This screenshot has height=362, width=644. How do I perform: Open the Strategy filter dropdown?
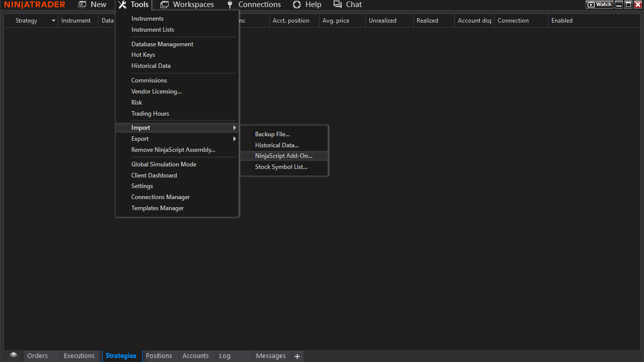(x=53, y=21)
